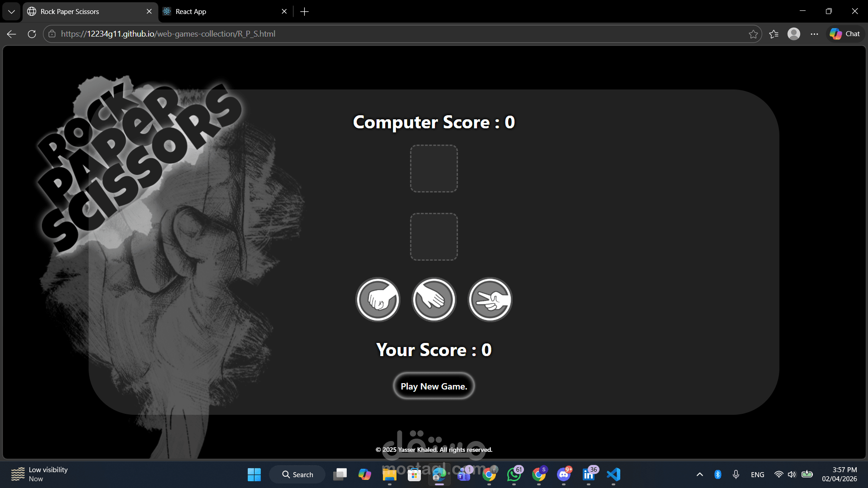Open browser settings three-dot menu
Screen dimensions: 868x488
pyautogui.click(x=814, y=34)
